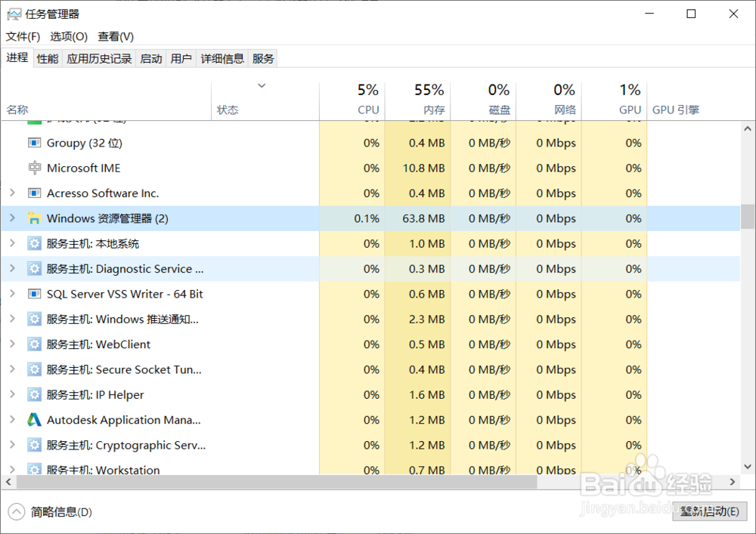Click the horizontal scrollbar right arrow
This screenshot has height=534, width=756.
(733, 482)
